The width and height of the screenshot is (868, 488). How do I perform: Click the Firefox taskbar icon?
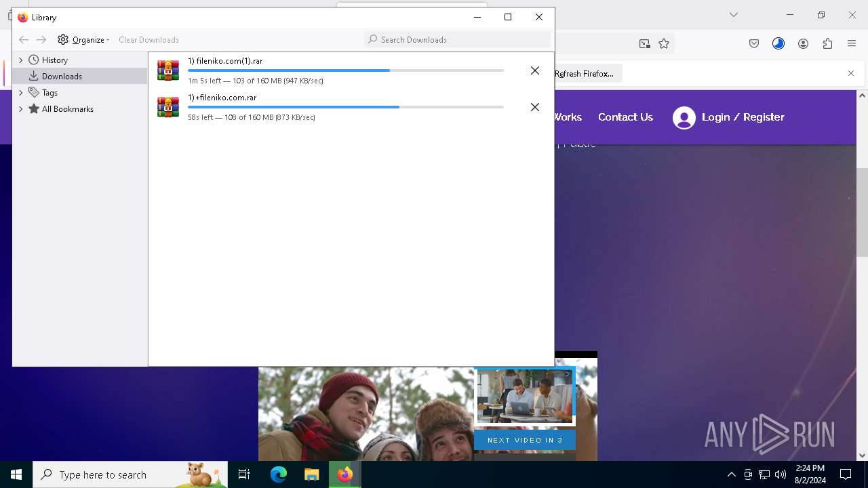345,474
